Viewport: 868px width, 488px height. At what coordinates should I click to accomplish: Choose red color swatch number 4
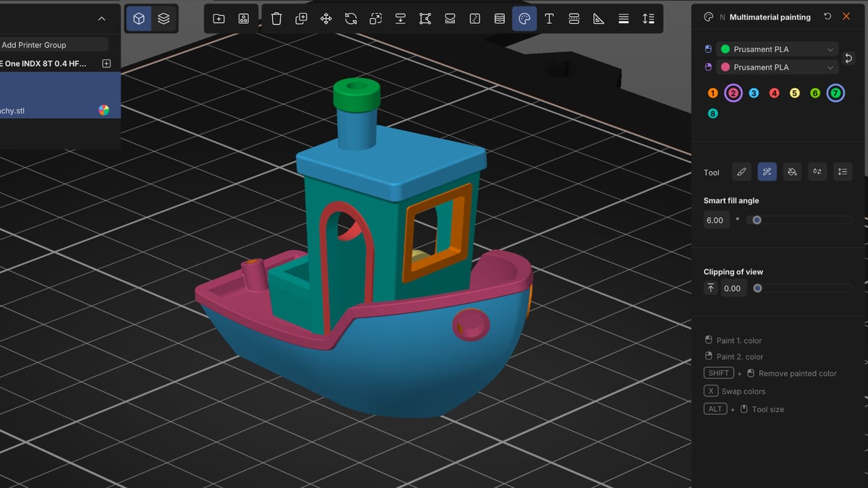(x=774, y=93)
